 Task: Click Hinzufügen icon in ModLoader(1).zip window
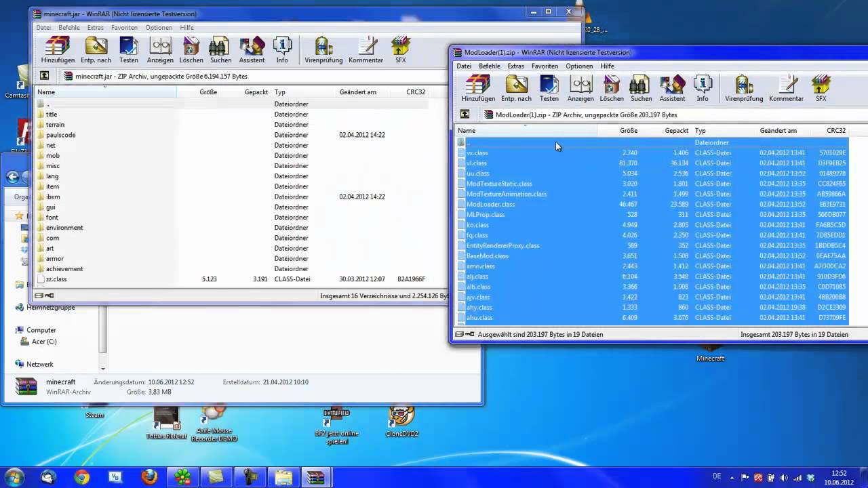click(478, 88)
